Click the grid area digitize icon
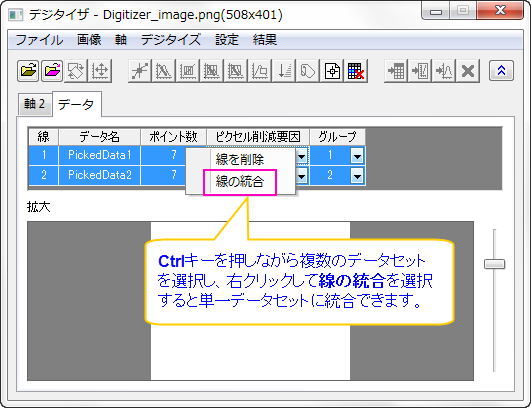The height and width of the screenshot is (408, 531). click(188, 71)
